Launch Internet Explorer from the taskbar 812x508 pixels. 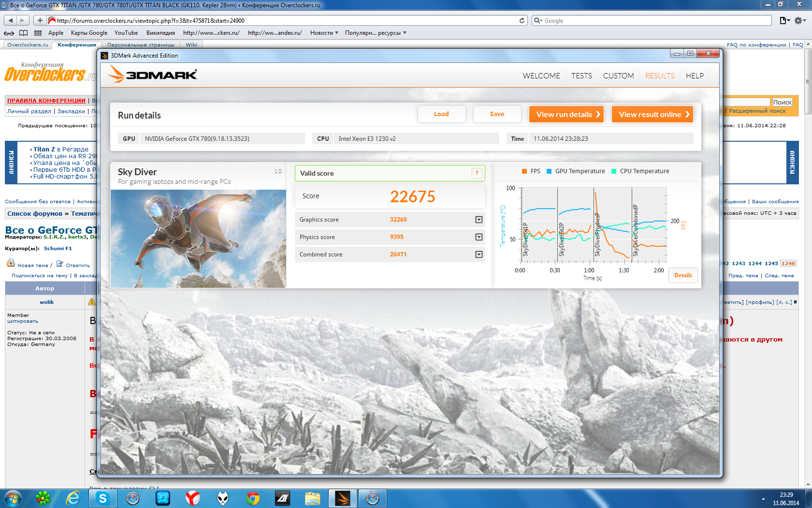click(x=73, y=498)
